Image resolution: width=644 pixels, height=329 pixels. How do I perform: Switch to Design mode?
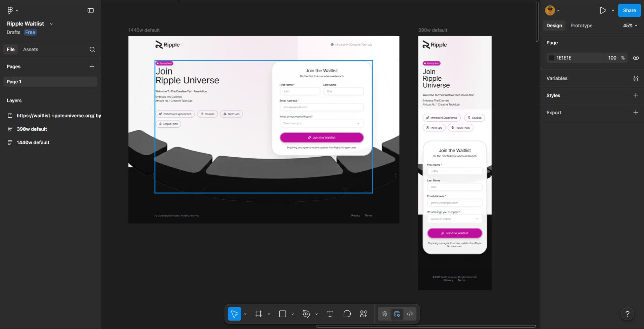[x=397, y=314]
